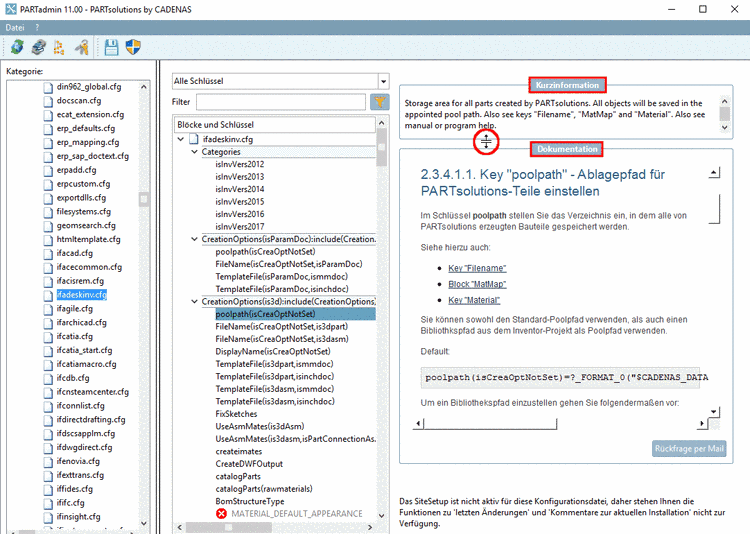Select DisplayName(isCreaOptNotSet) key
The height and width of the screenshot is (534, 750).
tap(273, 352)
